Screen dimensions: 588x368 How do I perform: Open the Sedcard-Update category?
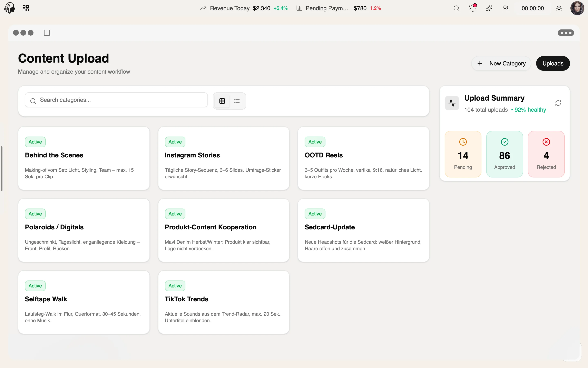(x=363, y=230)
